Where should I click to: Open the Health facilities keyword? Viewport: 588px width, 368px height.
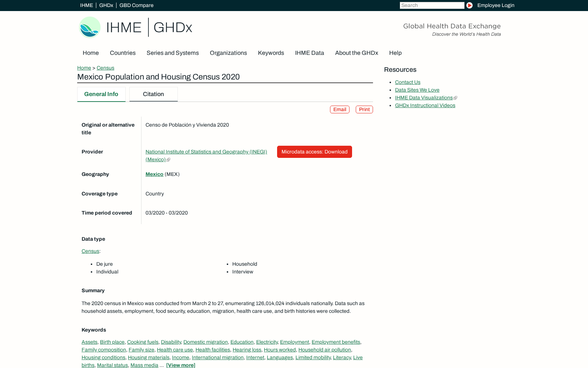213,350
